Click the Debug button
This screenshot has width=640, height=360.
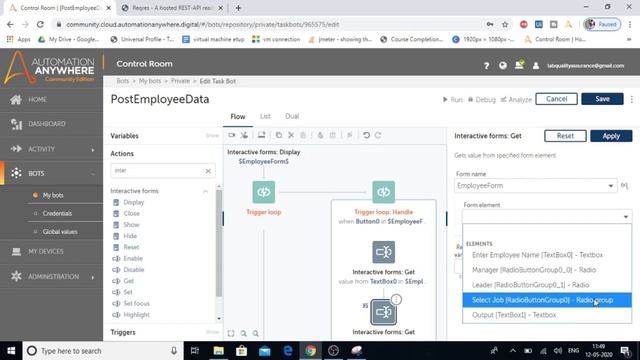coord(482,100)
